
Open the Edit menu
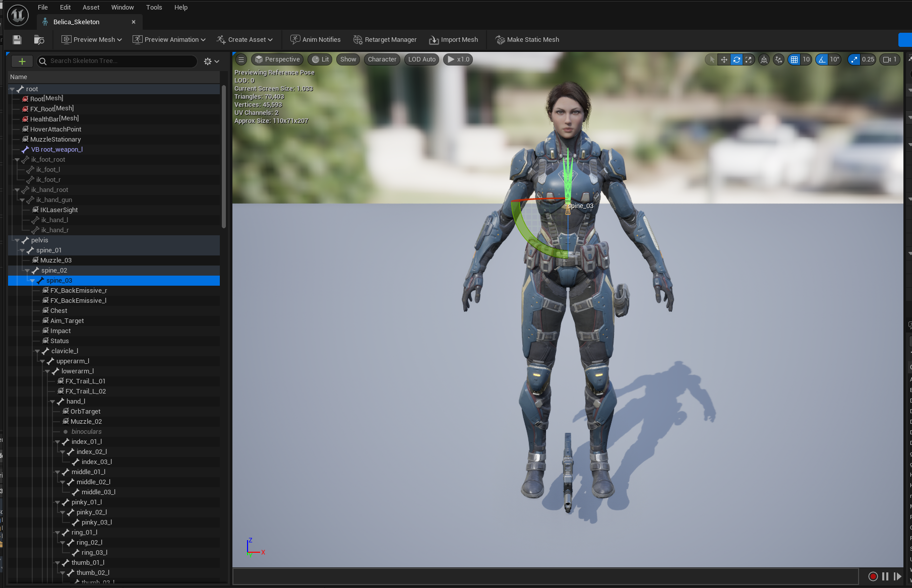pos(65,8)
